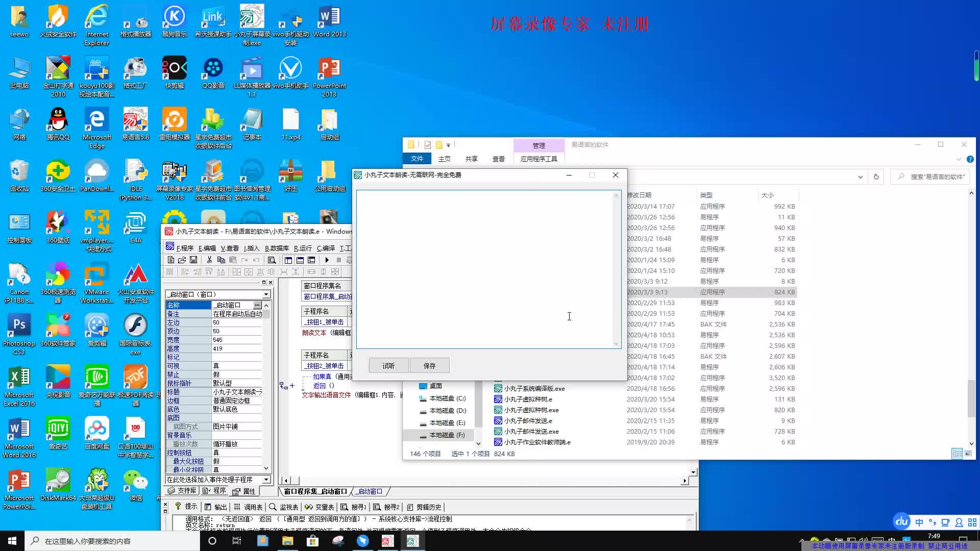Select the 微信 desktop icon
This screenshot has width=980, height=551.
pyautogui.click(x=135, y=485)
